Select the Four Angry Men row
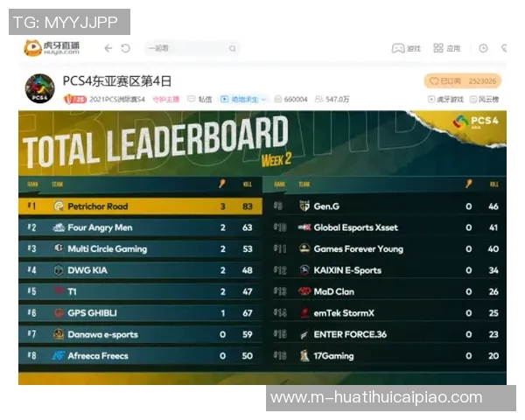 140,227
